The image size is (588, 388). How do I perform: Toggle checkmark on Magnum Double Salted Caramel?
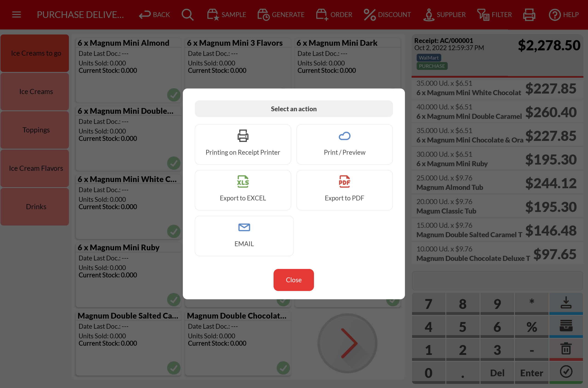[x=174, y=368]
